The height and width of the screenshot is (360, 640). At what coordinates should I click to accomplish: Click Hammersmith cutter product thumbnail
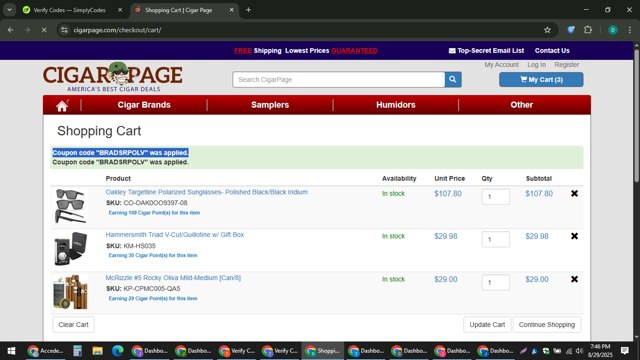tap(70, 249)
